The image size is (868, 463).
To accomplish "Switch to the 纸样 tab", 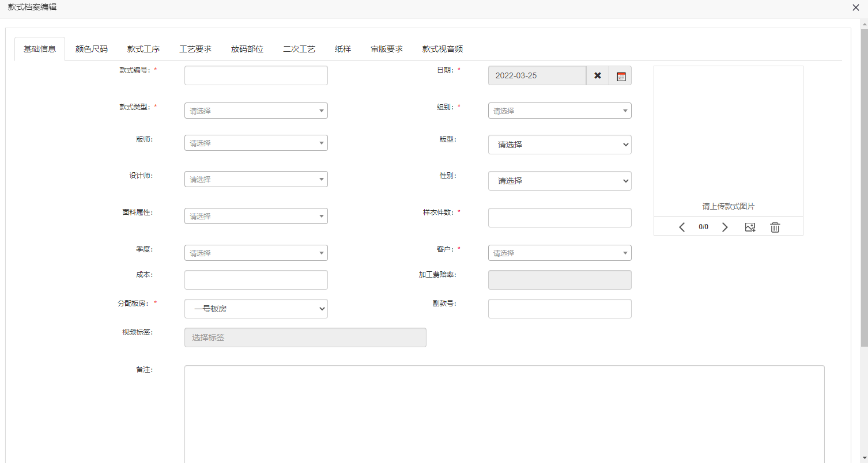I will 343,49.
